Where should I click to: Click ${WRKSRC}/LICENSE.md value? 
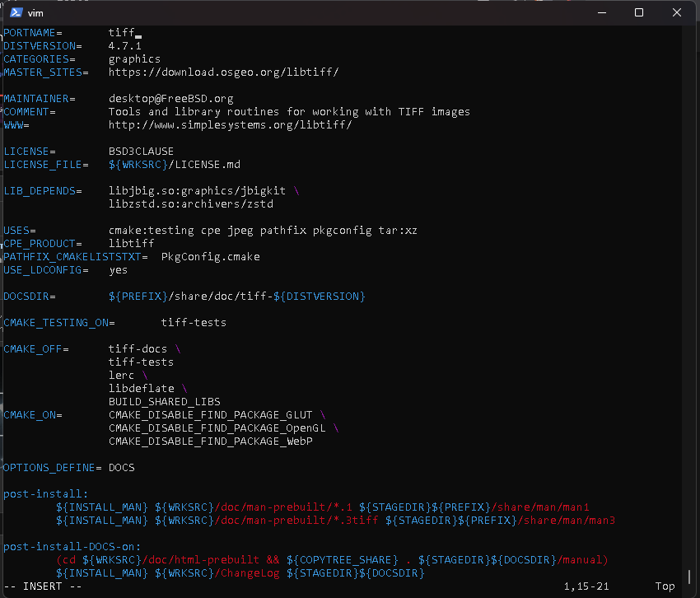pos(175,165)
